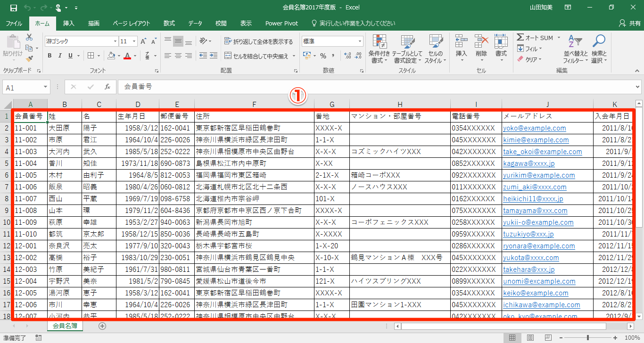Open the オート SUM dropdown arrow
Viewport: 644px width, 343px height.
click(x=559, y=38)
